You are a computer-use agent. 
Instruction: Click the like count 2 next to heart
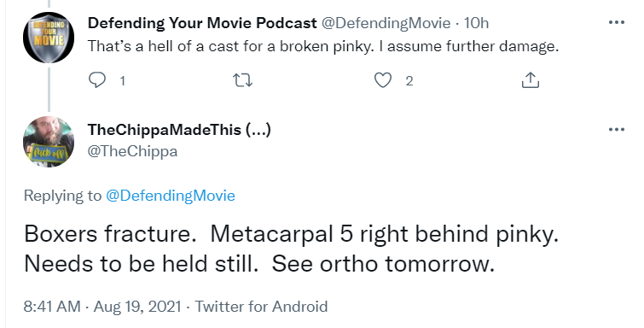click(409, 81)
